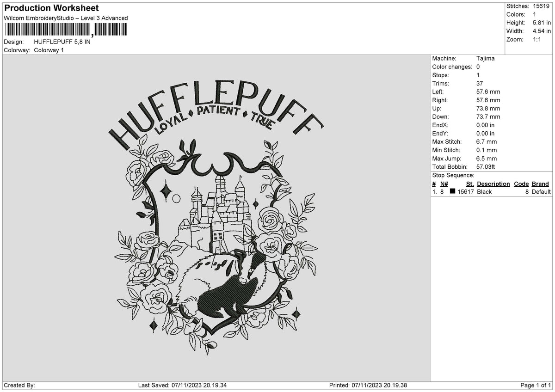The width and height of the screenshot is (555, 392).
Task: Click the 'St.' column header
Action: pos(470,184)
